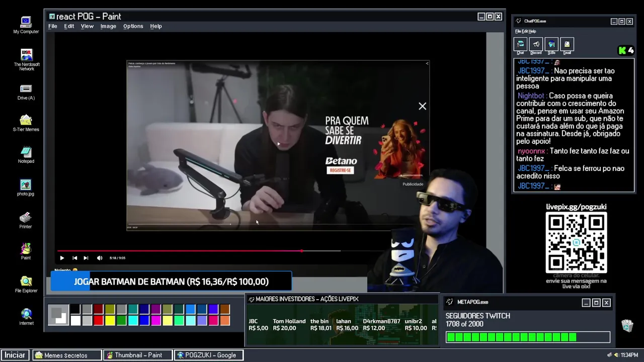Click Tom Holland R$ 20,00 investor entry
Viewport: 644px width, 362px height.
(289, 324)
